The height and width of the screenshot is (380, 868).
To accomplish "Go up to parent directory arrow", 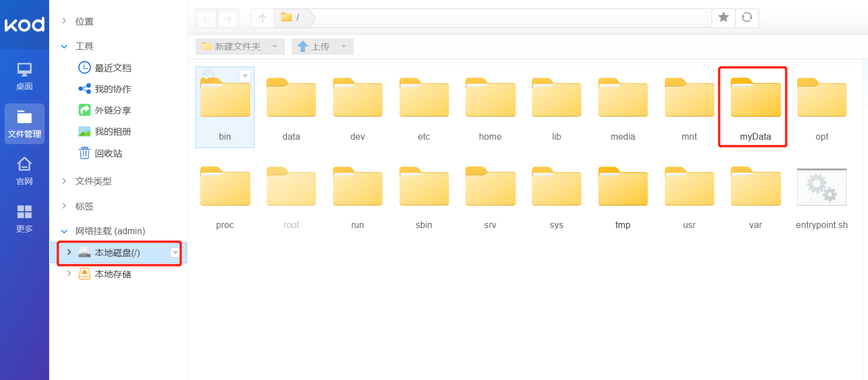I will [x=263, y=18].
